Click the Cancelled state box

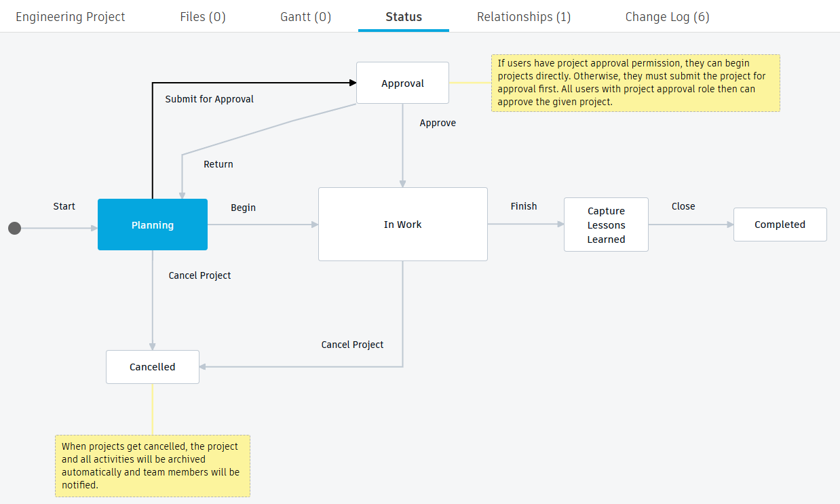click(153, 367)
